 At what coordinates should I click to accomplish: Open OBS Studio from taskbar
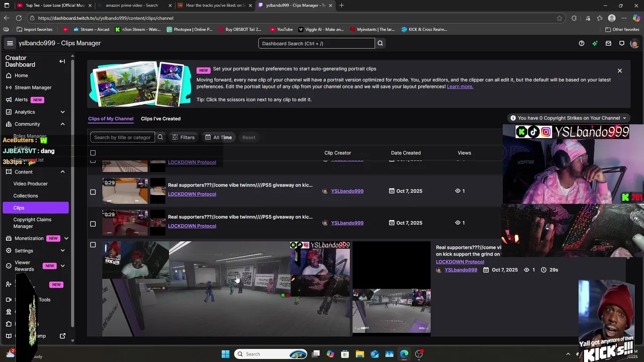(x=419, y=354)
